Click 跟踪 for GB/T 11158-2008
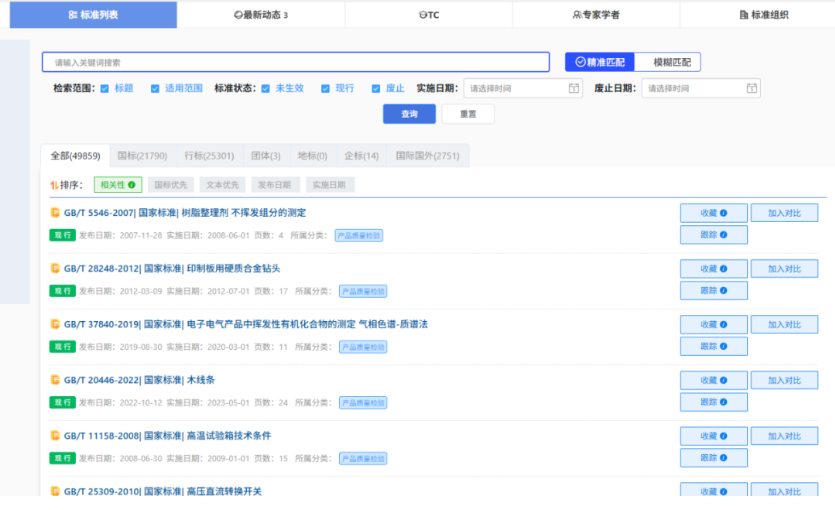The height and width of the screenshot is (510, 835). point(714,458)
